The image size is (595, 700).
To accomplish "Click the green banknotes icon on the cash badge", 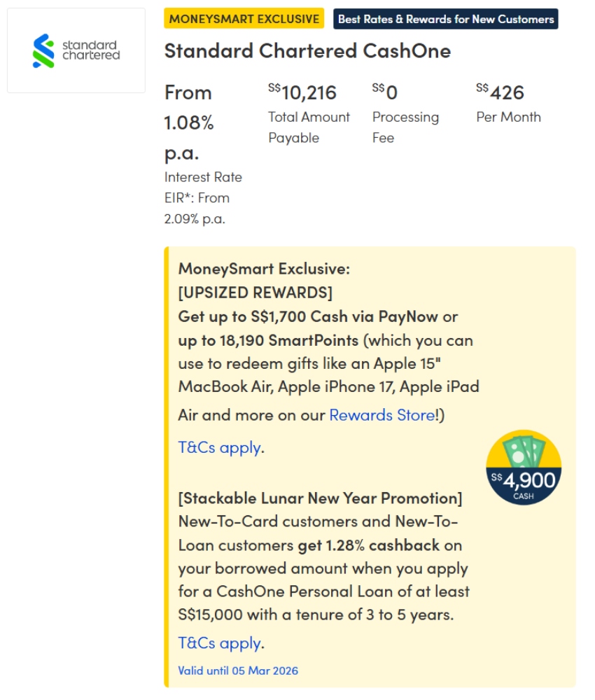I will (x=524, y=451).
